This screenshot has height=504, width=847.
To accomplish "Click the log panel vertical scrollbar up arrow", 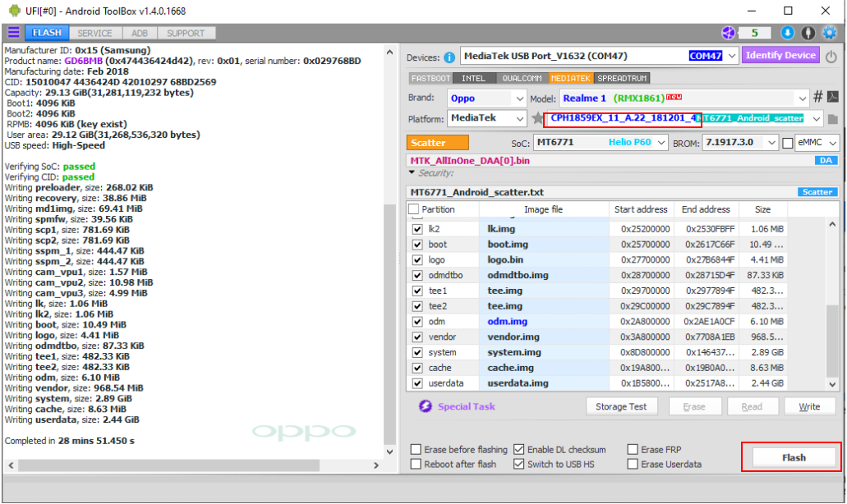I will coord(389,53).
